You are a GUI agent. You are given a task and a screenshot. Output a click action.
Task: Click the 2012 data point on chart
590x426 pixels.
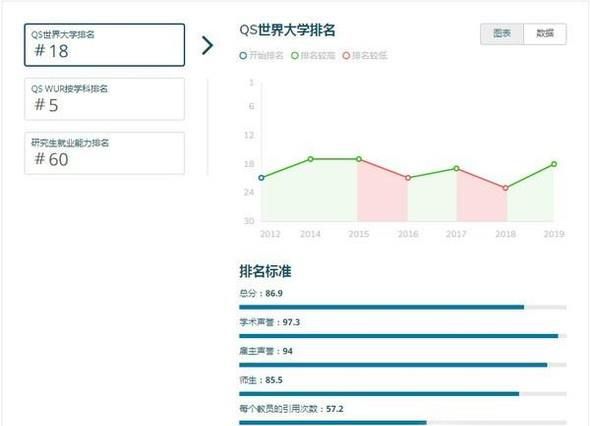[x=262, y=178]
